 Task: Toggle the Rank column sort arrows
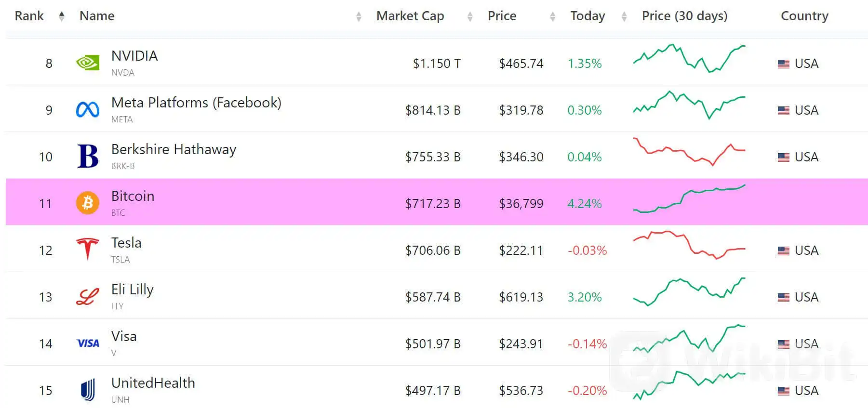pyautogui.click(x=62, y=15)
